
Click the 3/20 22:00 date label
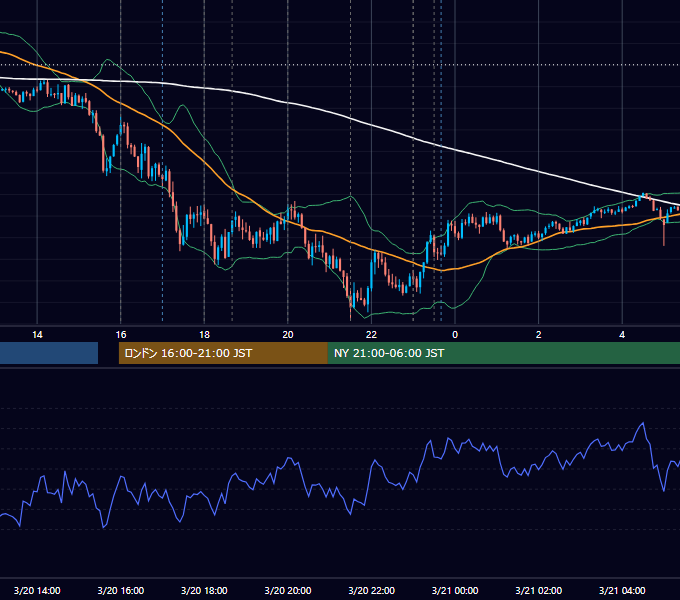pos(372,590)
